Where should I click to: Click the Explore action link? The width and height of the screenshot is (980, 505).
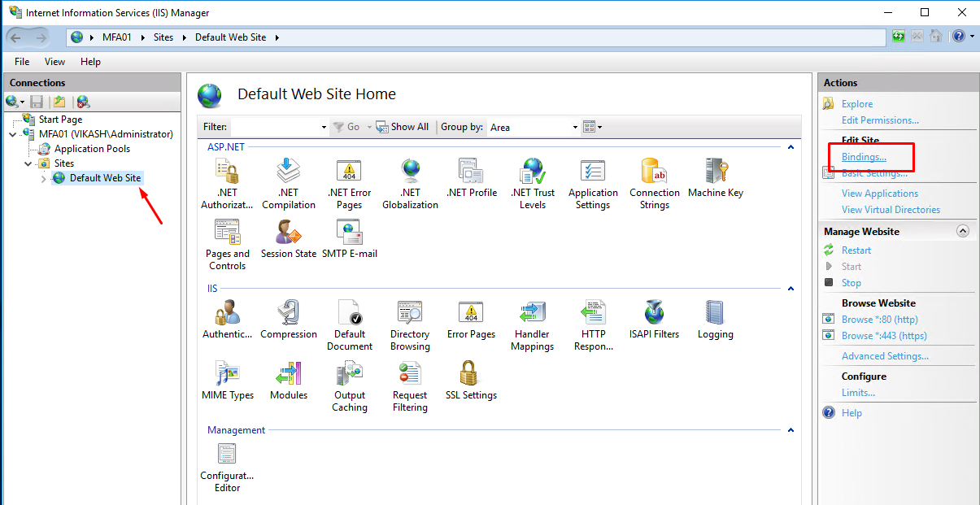click(857, 104)
